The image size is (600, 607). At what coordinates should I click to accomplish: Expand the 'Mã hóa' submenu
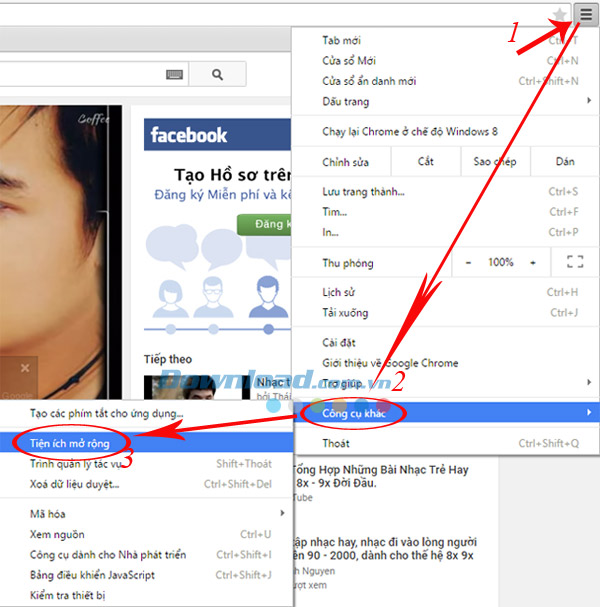click(x=146, y=514)
